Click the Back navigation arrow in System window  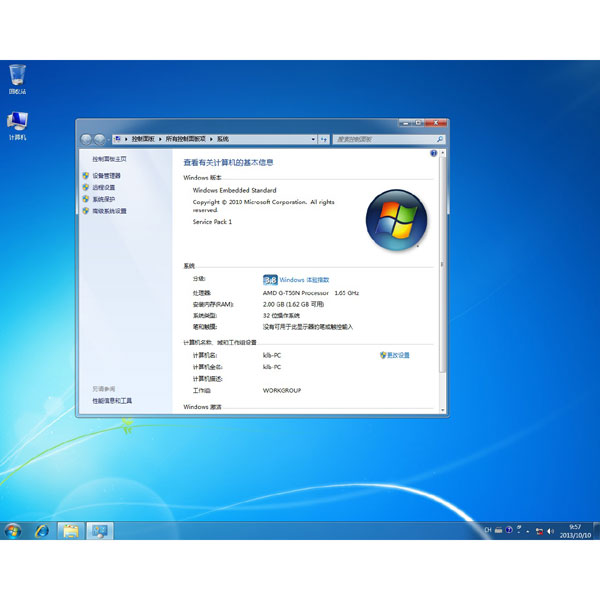pos(86,139)
